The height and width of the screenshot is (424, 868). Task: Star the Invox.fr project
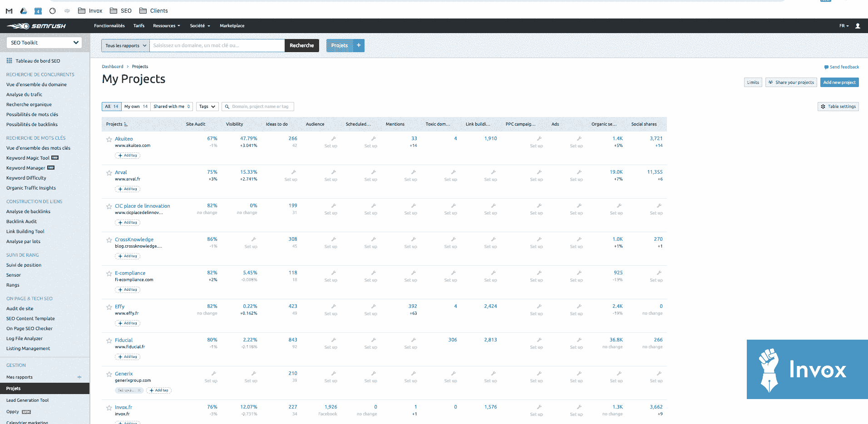(x=109, y=408)
